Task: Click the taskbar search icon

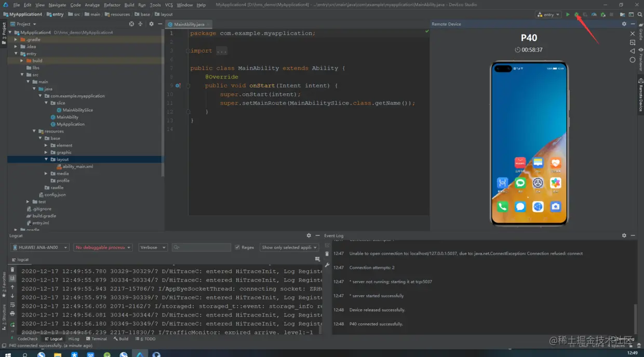Action: [24, 354]
